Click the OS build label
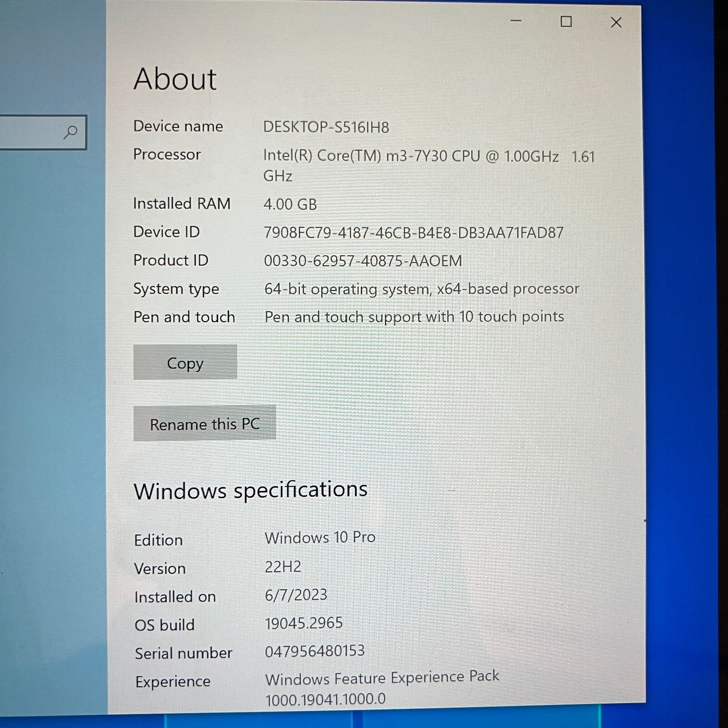The height and width of the screenshot is (728, 728). [165, 625]
